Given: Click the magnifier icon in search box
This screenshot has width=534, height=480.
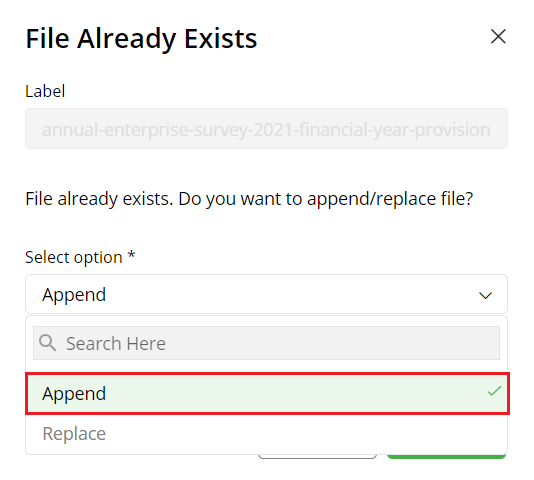Looking at the screenshot, I should [x=47, y=343].
